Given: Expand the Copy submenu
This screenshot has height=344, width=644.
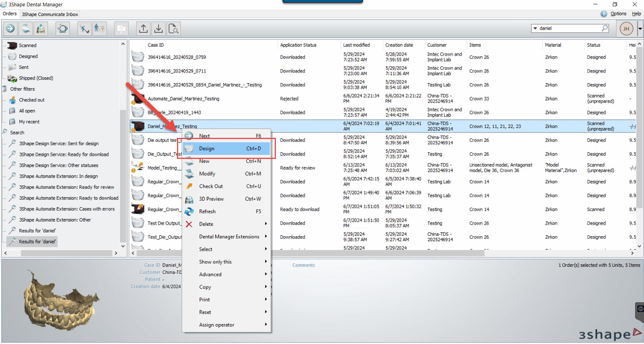Looking at the screenshot, I should (227, 287).
